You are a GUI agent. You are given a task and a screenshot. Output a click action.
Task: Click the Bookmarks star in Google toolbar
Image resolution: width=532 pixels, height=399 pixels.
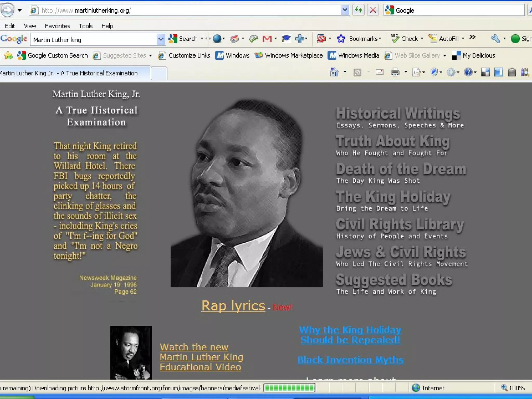(341, 39)
